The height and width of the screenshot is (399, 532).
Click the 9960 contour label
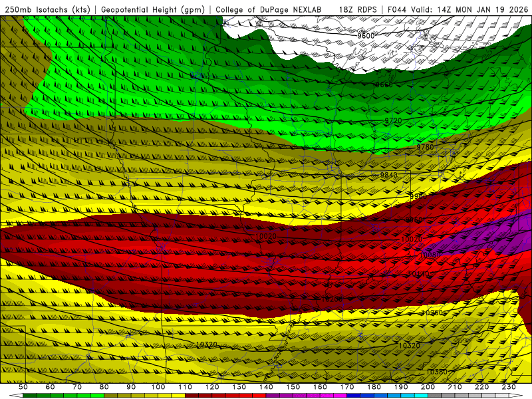click(x=414, y=220)
